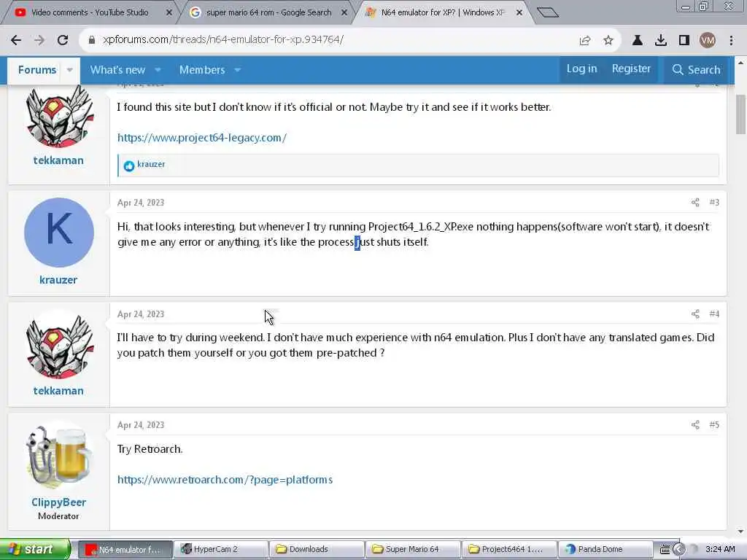Close the super mario 64 rom Google tab

coord(344,12)
